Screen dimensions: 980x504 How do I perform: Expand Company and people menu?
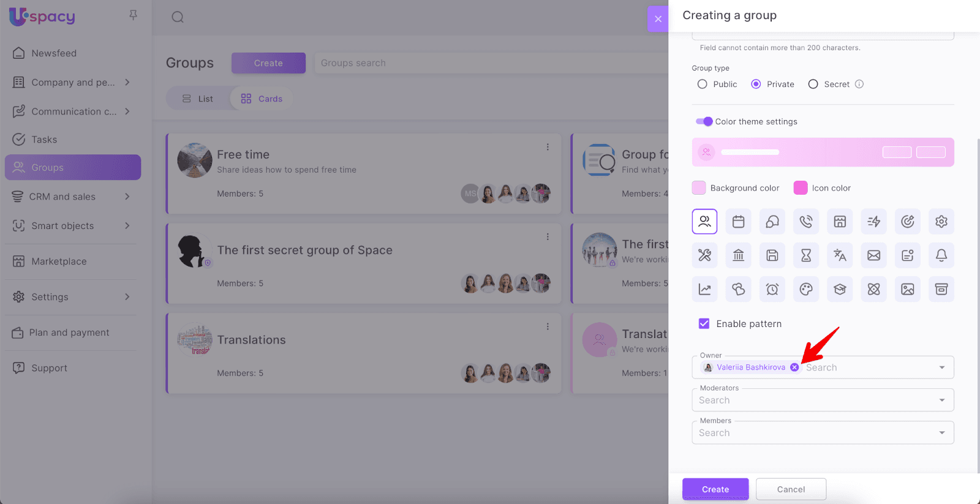click(x=127, y=82)
